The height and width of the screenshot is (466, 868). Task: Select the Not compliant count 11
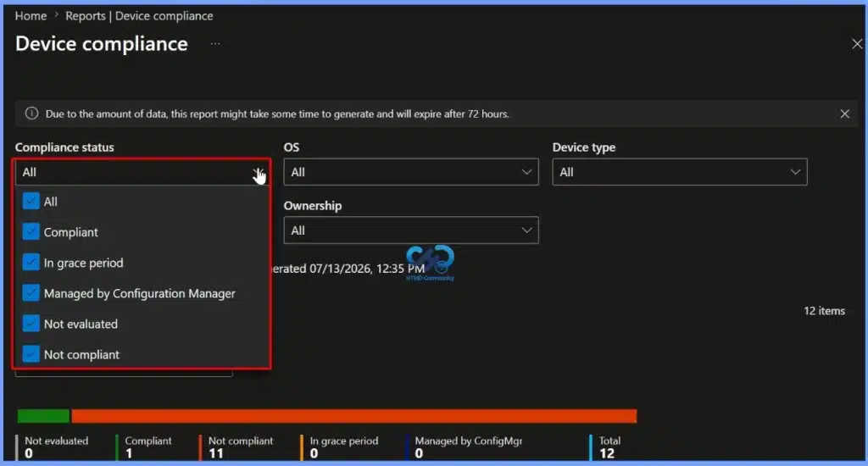click(x=216, y=454)
